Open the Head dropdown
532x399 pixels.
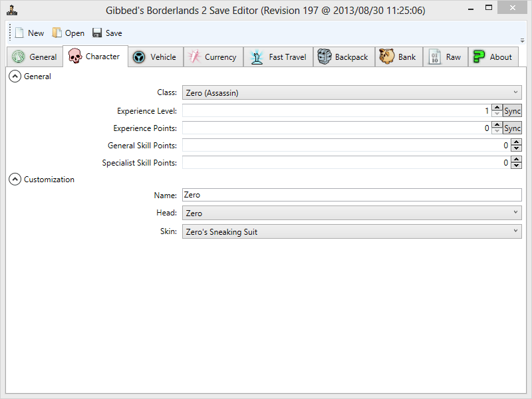tap(351, 213)
